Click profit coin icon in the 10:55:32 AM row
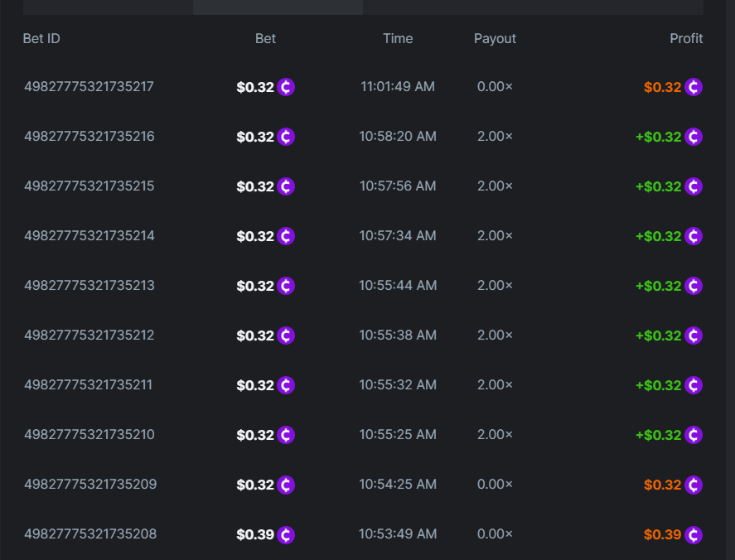The image size is (735, 560). click(694, 385)
